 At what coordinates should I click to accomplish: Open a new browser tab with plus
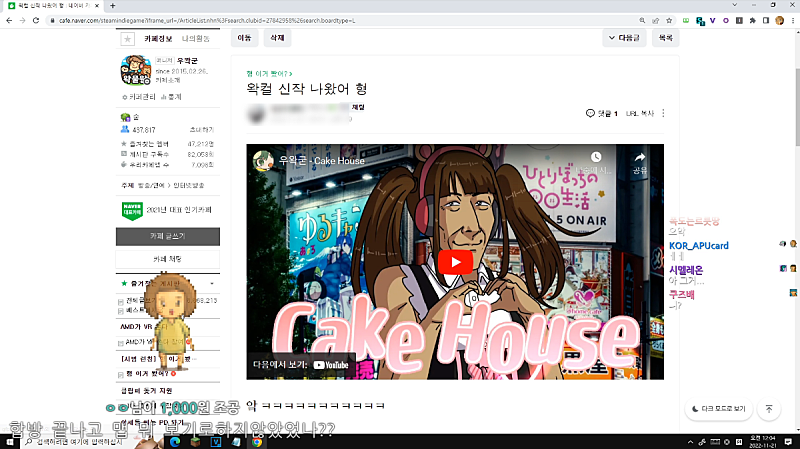112,6
